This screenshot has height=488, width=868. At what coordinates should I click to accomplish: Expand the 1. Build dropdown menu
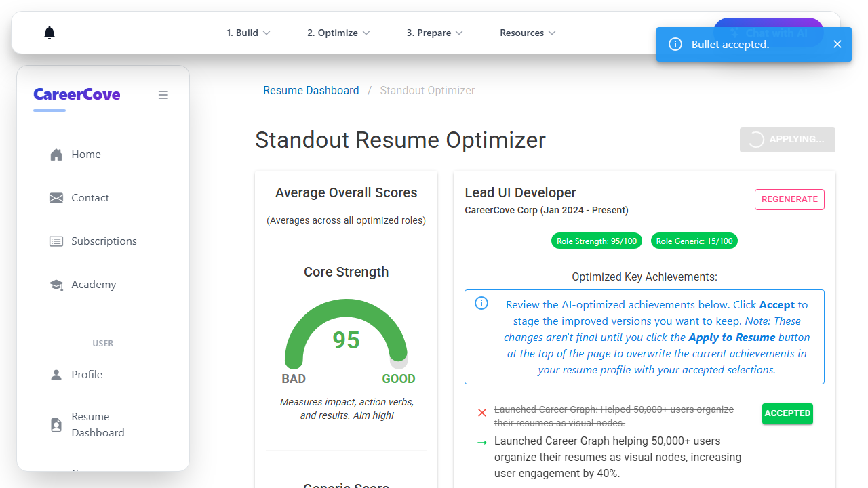click(x=248, y=33)
